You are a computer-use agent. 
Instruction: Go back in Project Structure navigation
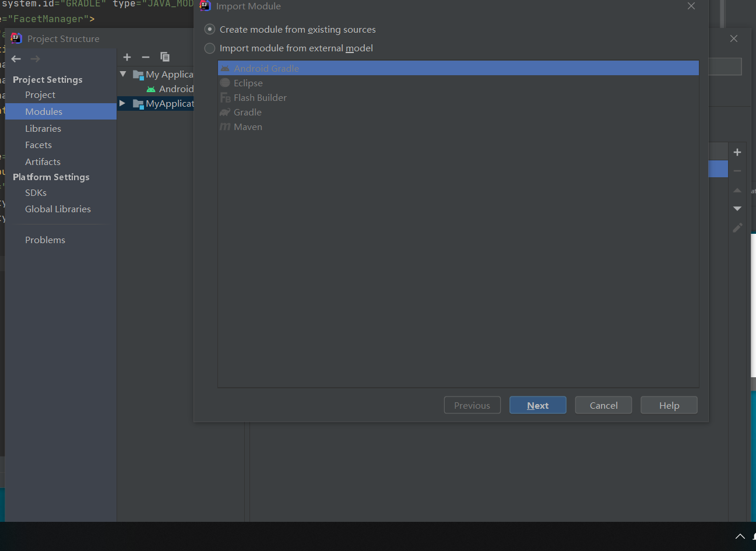point(16,59)
